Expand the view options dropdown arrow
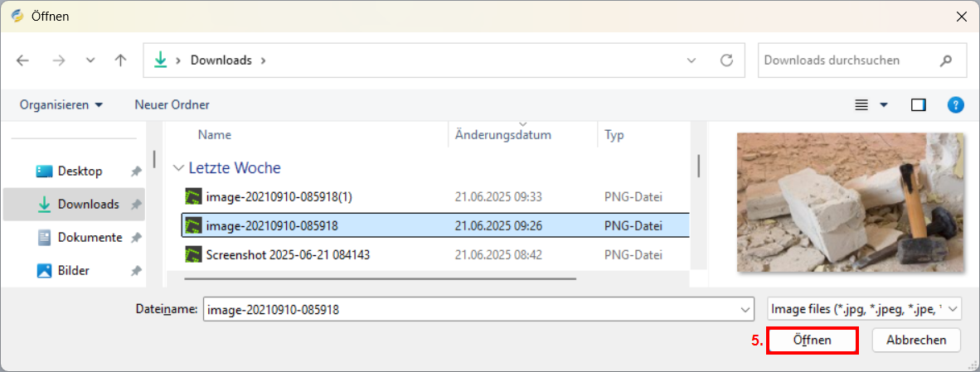980x372 pixels. point(884,105)
